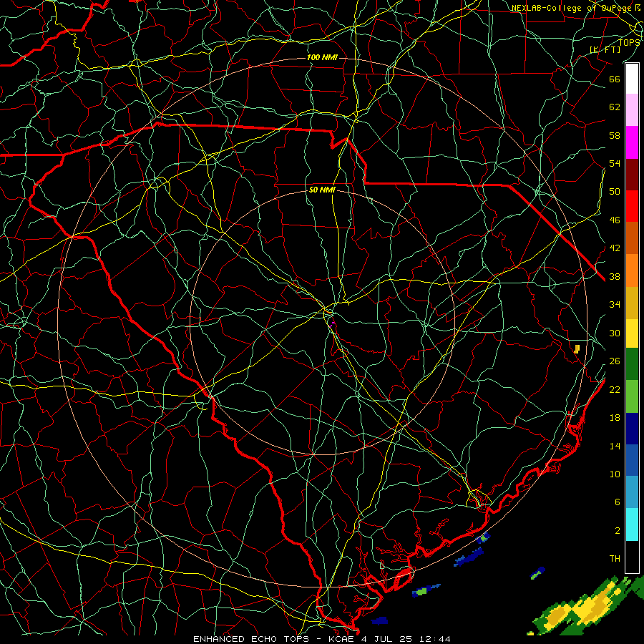Click the light green legend swatch
The width and height of the screenshot is (644, 644).
tap(632, 396)
